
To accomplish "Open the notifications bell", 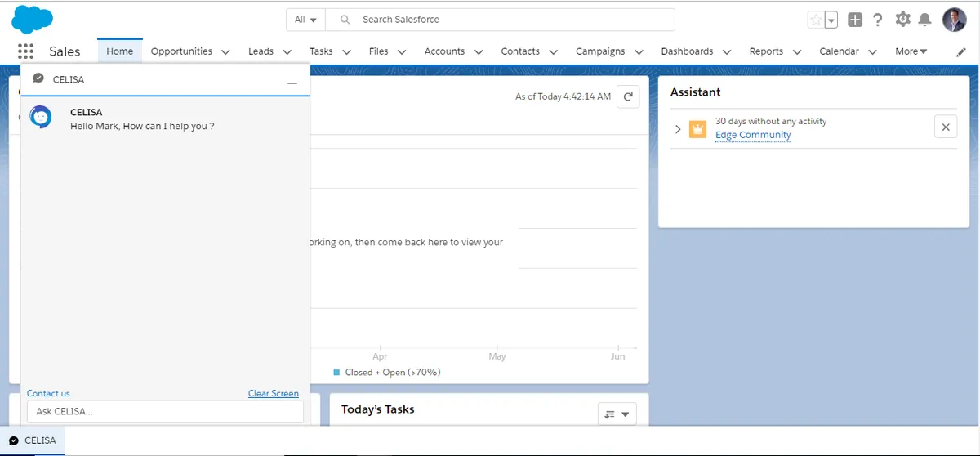I will coord(924,20).
